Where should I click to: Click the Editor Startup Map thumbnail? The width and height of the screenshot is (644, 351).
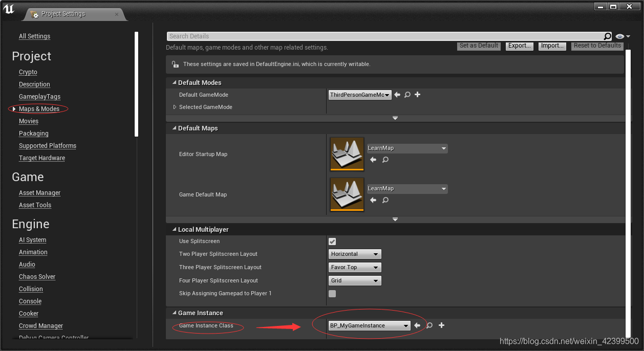347,153
